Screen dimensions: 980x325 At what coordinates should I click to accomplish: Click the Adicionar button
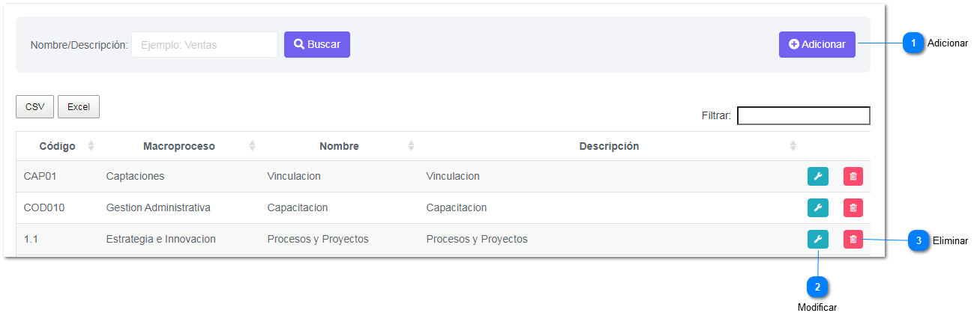click(x=817, y=44)
